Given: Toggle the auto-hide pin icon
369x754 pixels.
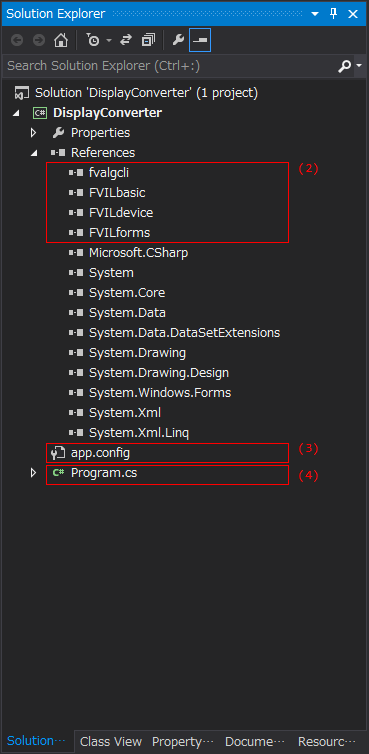Looking at the screenshot, I should [334, 13].
